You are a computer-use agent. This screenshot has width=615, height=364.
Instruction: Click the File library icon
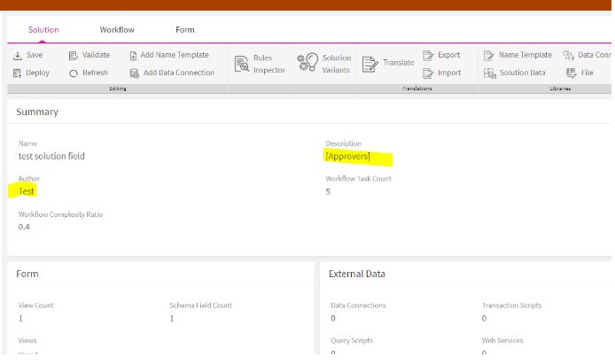tap(571, 73)
